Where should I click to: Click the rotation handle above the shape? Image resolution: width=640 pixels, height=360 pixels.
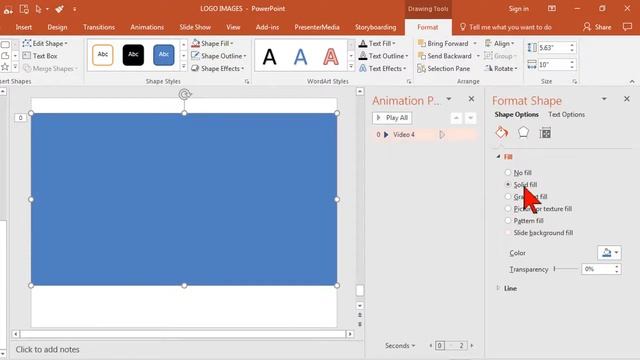pyautogui.click(x=184, y=95)
